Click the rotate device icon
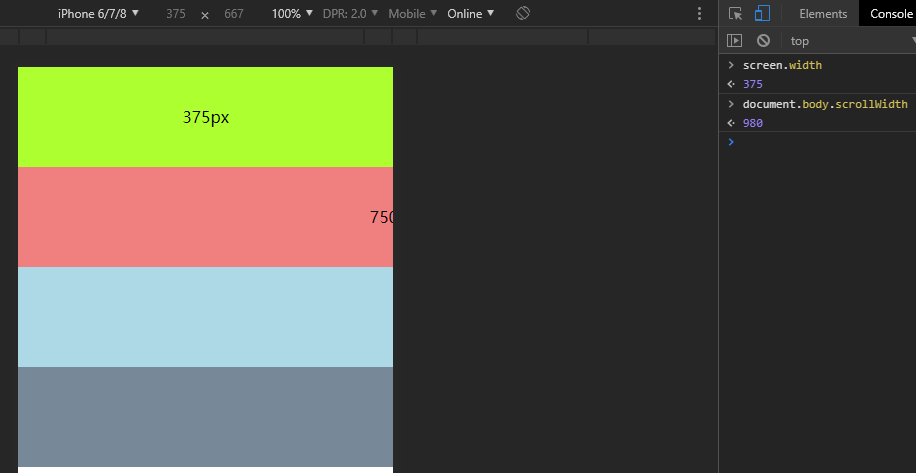Screen dimensions: 916x473 click(x=523, y=13)
